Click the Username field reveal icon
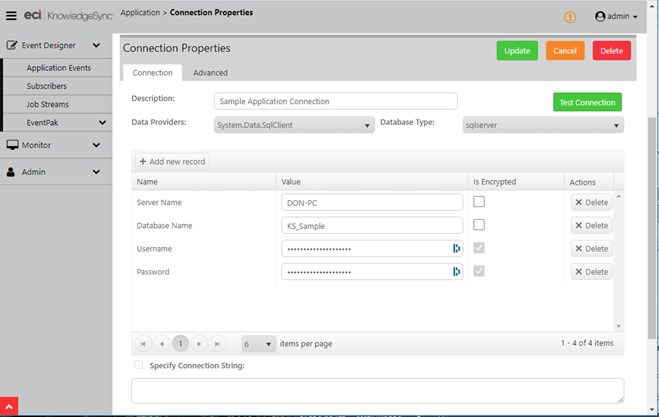659x417 pixels. [x=456, y=248]
